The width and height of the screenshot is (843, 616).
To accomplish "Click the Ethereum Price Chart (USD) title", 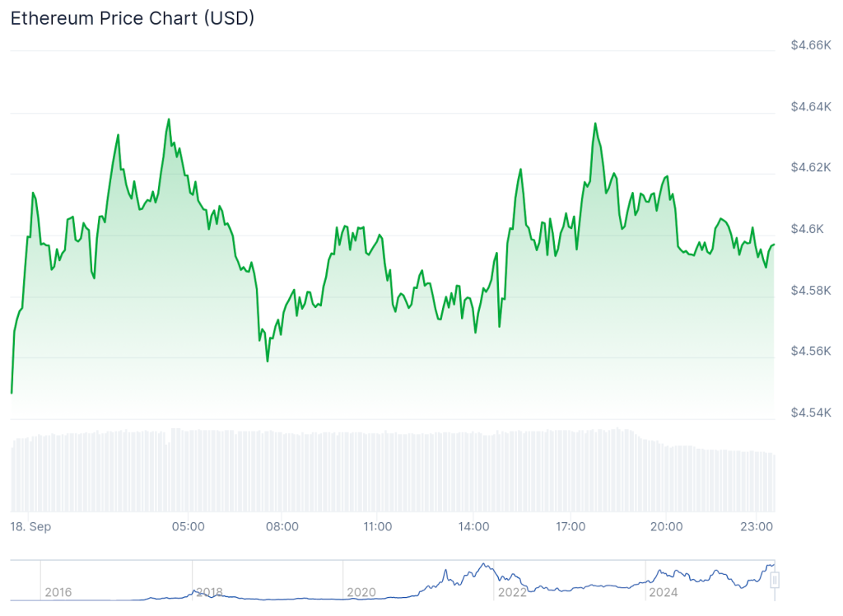I will (x=133, y=18).
